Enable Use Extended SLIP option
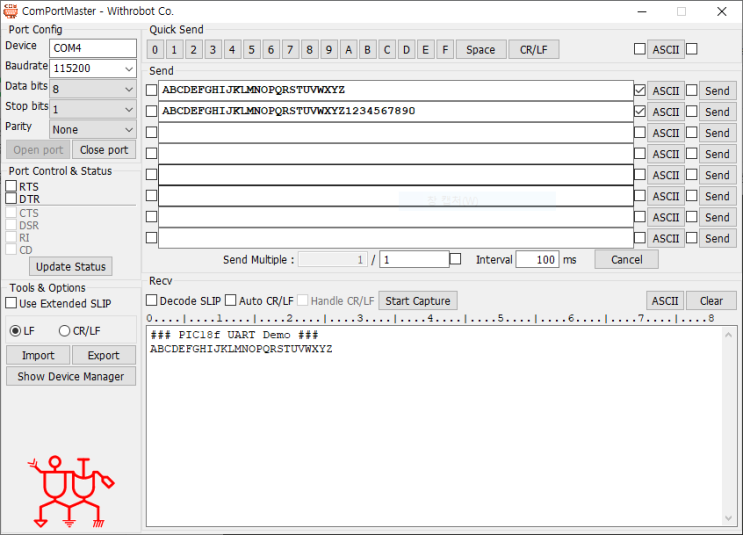743x535 pixels. pos(11,303)
